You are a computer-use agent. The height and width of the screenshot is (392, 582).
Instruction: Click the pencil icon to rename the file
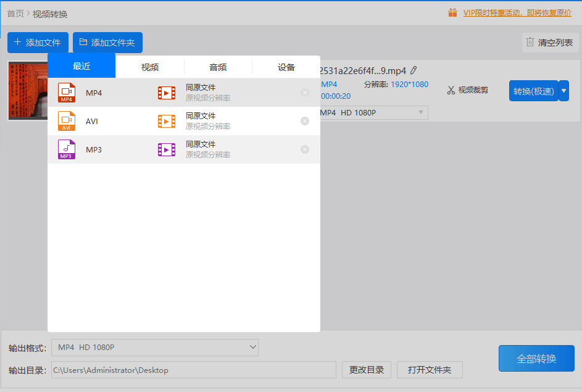click(x=414, y=70)
